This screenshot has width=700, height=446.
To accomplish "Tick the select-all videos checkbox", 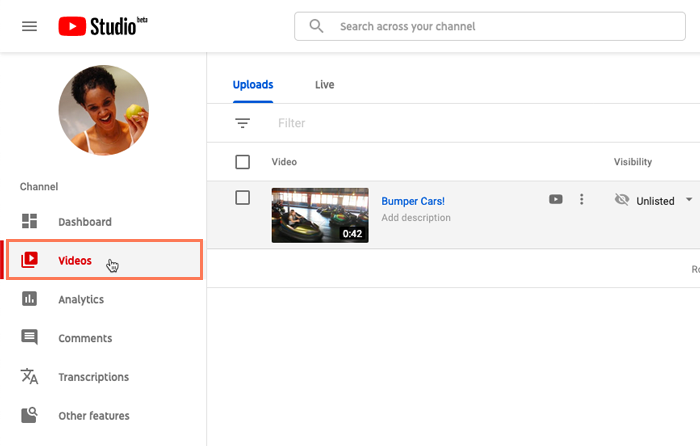I will coord(242,162).
